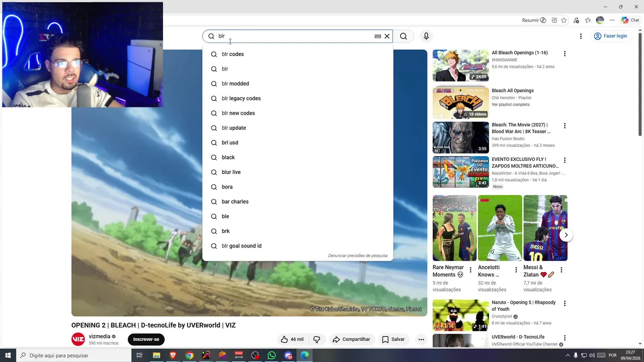Choose the "bora" search suggestion
The image size is (644, 362).
[297, 187]
